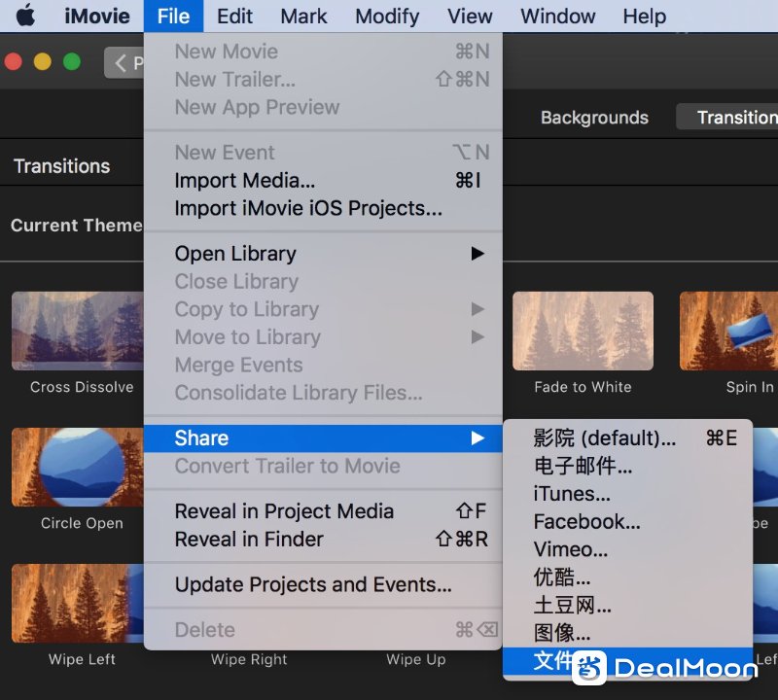778x700 pixels.
Task: Share to 土豆网…
Action: 627,605
